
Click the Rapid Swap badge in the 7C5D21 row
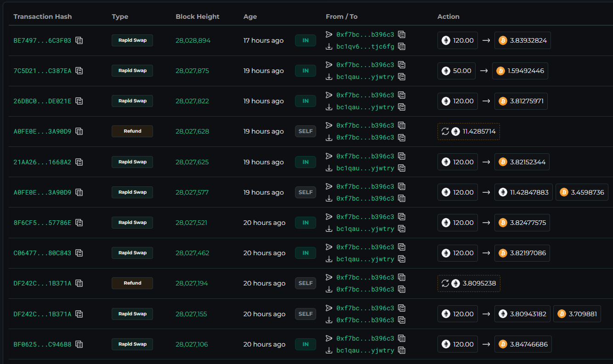click(x=132, y=71)
